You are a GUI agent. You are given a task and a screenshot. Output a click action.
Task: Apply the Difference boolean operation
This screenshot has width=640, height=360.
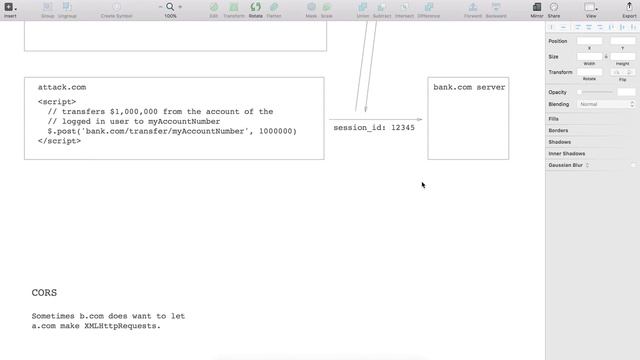click(x=429, y=7)
